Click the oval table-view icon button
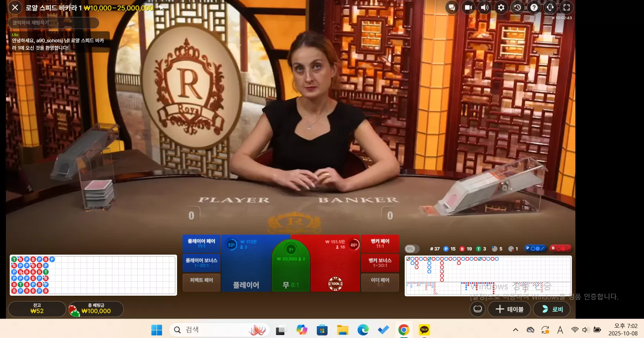This screenshot has height=338, width=644. 478,309
